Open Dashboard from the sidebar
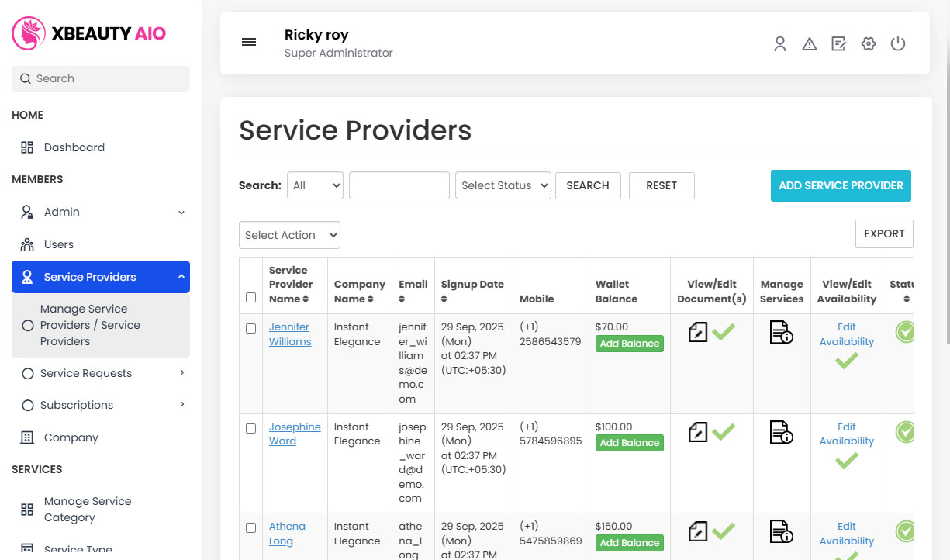Screen dimensions: 950x560 point(74,147)
